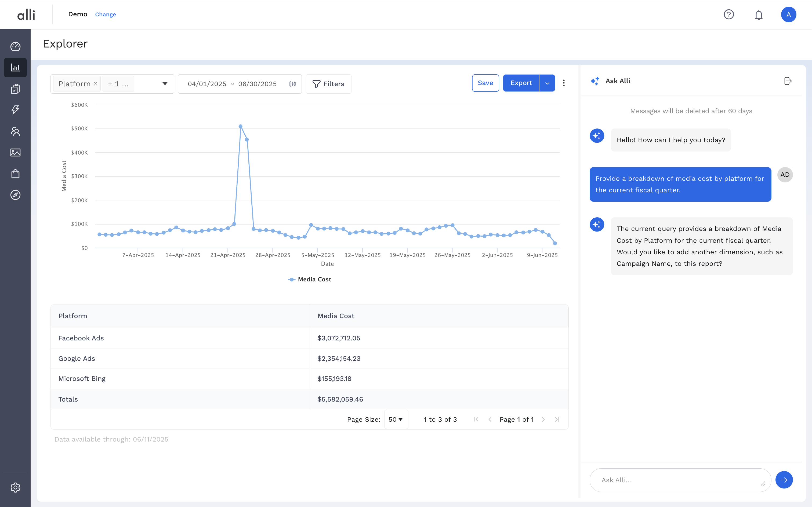
Task: Click the notifications bell icon
Action: click(x=759, y=15)
